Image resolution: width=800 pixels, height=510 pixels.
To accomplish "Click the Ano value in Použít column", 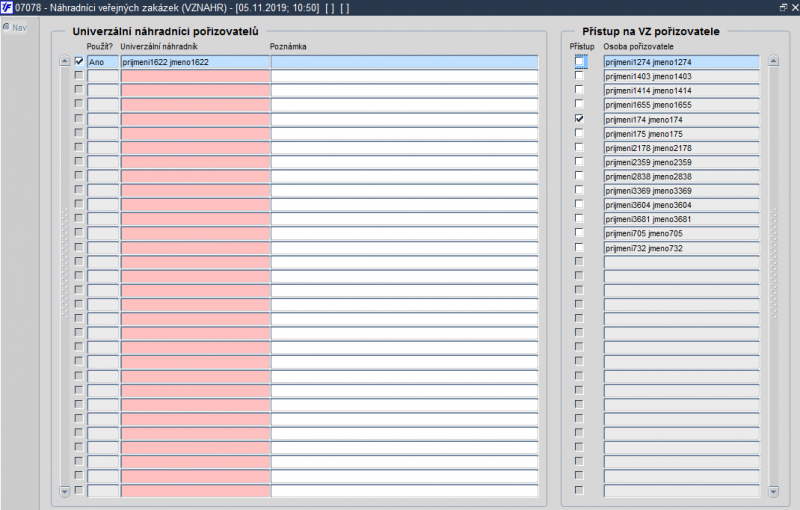I will tap(103, 62).
